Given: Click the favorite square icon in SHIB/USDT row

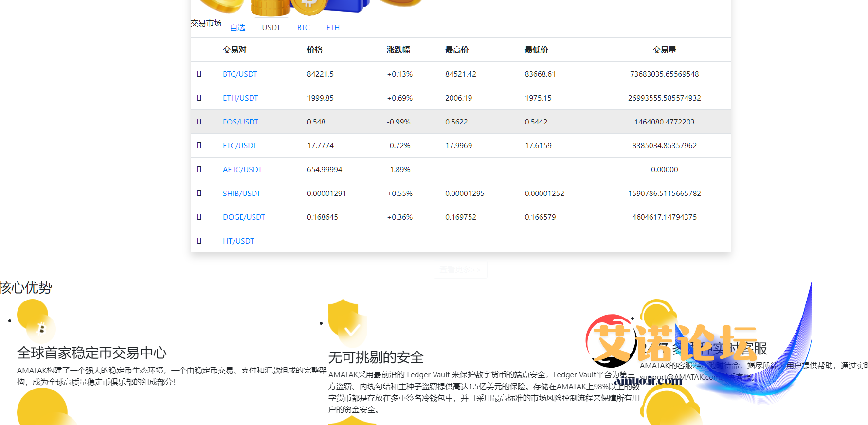Looking at the screenshot, I should 199,193.
